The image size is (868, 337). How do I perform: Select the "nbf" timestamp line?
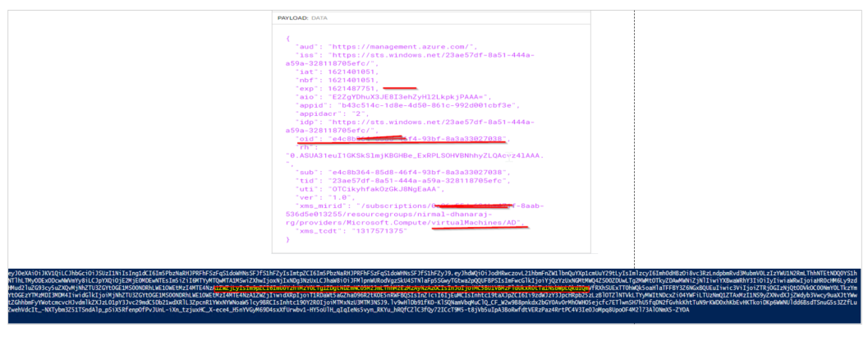338,81
